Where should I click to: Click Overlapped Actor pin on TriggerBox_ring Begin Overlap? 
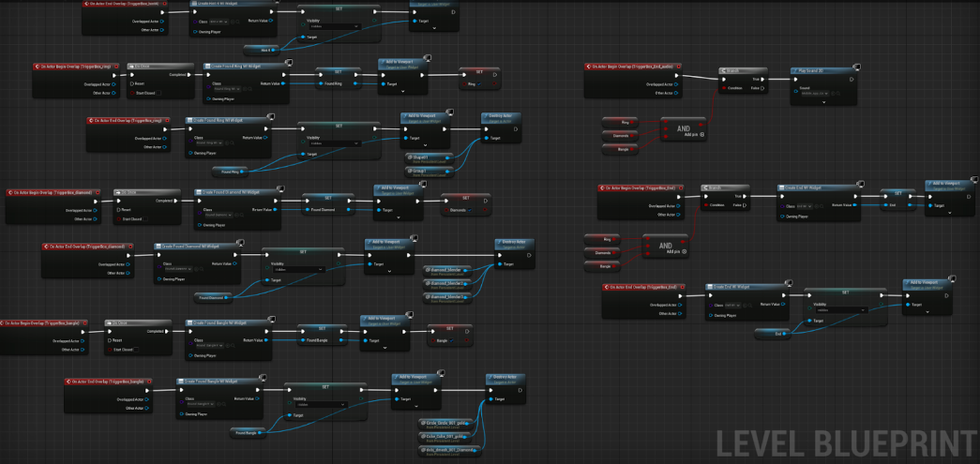[x=113, y=83]
